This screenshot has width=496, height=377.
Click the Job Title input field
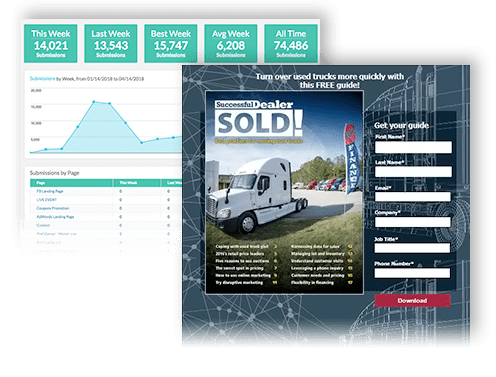[x=412, y=248]
